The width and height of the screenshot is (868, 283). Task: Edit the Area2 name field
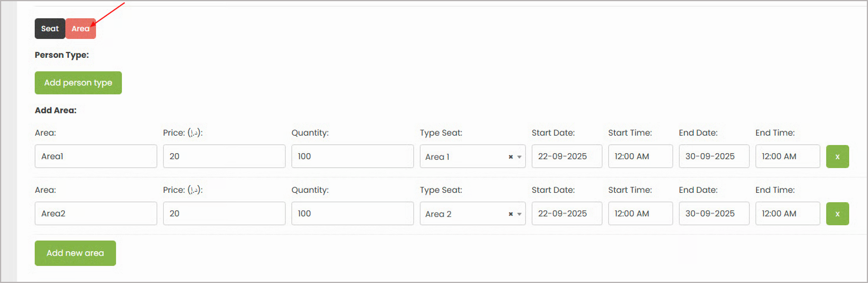click(x=96, y=213)
